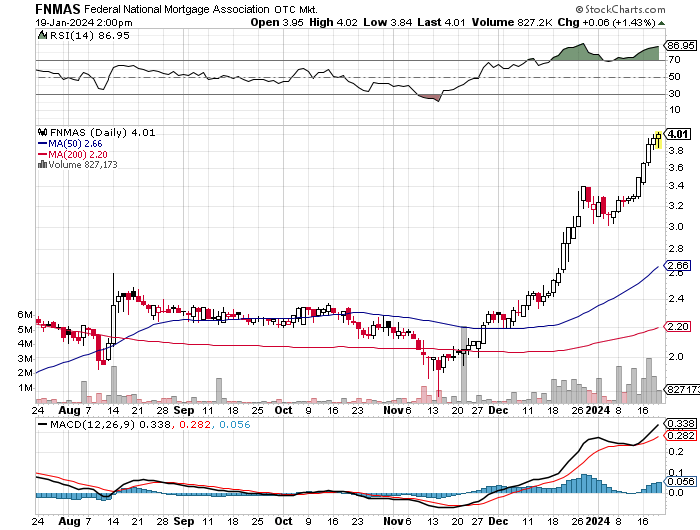Click the red 0.282 signal value in MACD legend
Image resolution: width=700 pixels, height=530 pixels.
(195, 425)
